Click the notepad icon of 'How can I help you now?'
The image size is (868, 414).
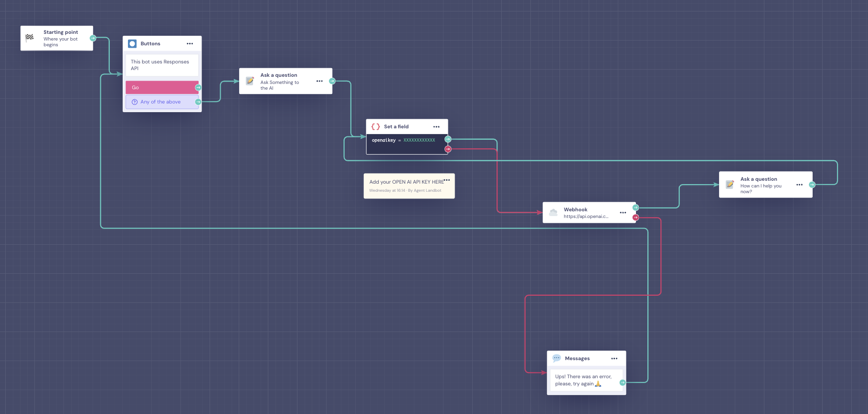click(x=730, y=185)
